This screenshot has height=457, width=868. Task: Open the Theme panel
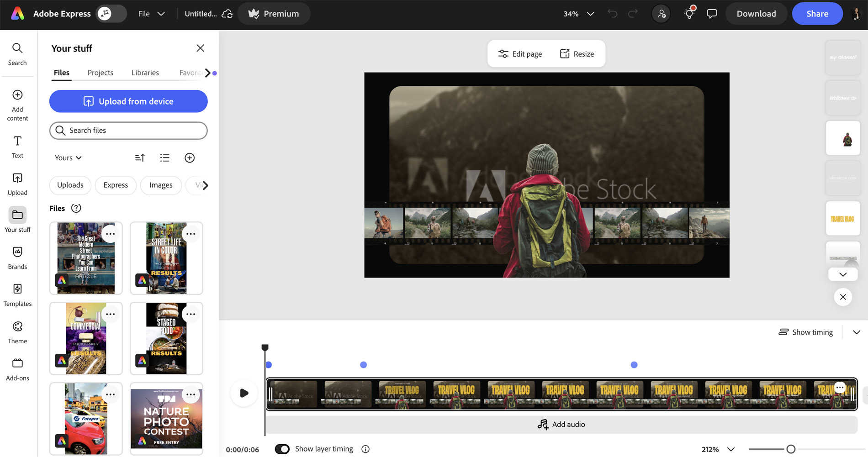pos(17,332)
